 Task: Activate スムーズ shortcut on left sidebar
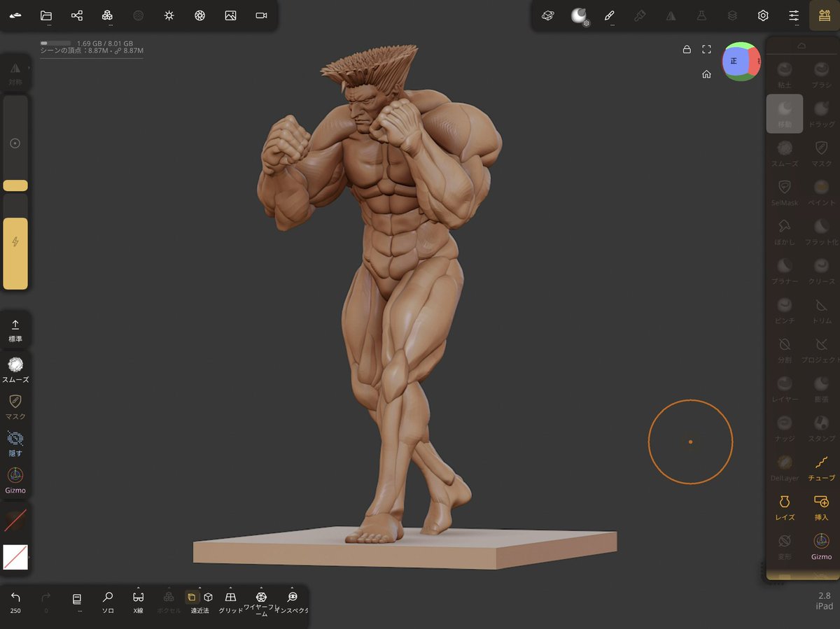(15, 369)
